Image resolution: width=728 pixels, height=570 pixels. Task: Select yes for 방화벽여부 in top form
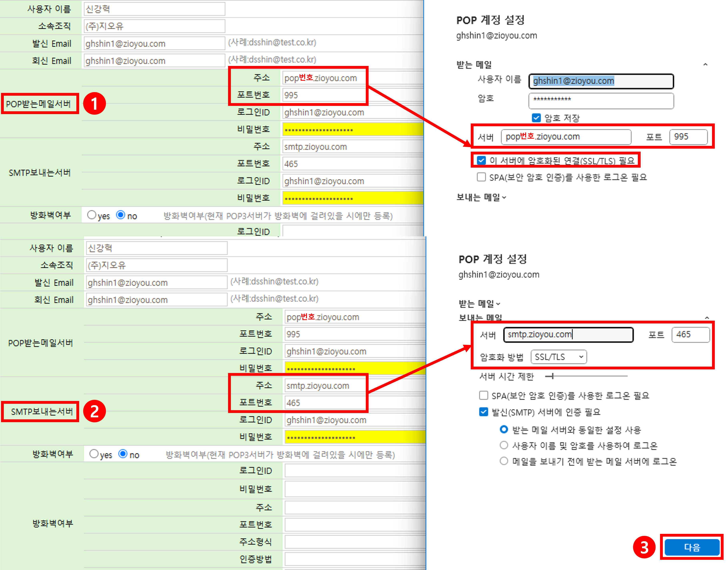point(92,215)
